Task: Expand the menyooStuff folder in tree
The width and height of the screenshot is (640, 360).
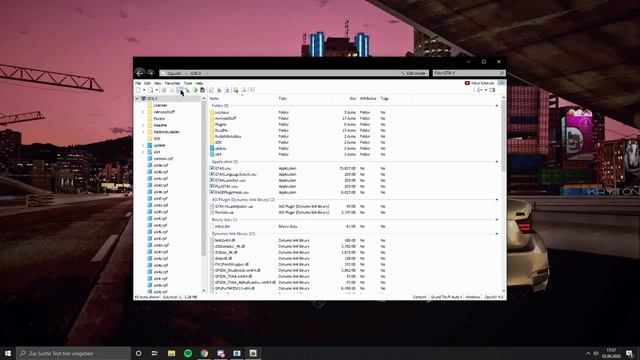Action: pos(143,112)
